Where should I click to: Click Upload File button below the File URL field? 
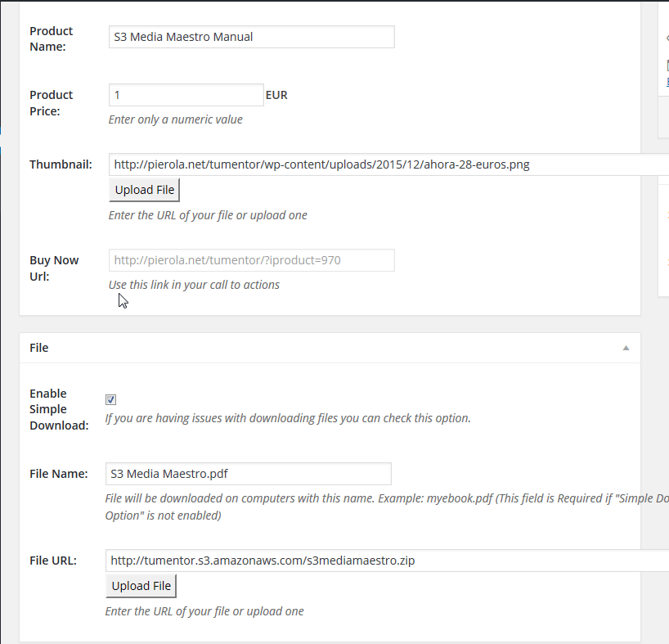coord(141,586)
